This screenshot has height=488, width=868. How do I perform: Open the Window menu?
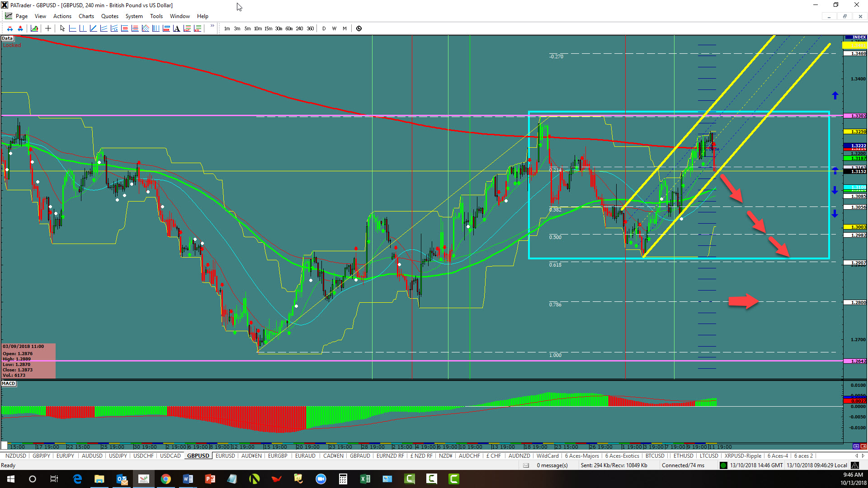pos(180,16)
